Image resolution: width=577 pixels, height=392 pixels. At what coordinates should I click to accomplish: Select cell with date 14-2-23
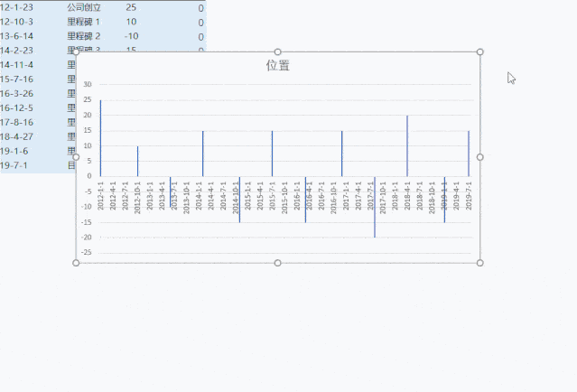[x=16, y=51]
